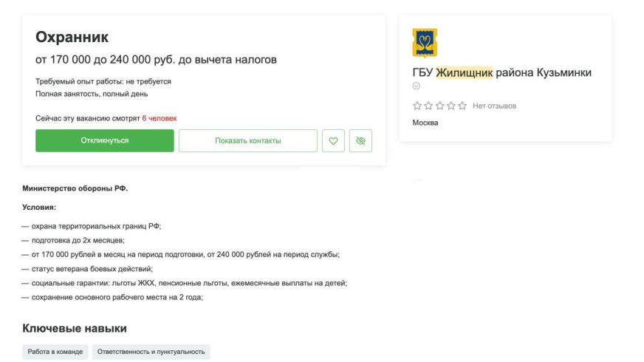Image resolution: width=644 pixels, height=362 pixels.
Task: Click the highlighted word Жилищник
Action: (464, 72)
